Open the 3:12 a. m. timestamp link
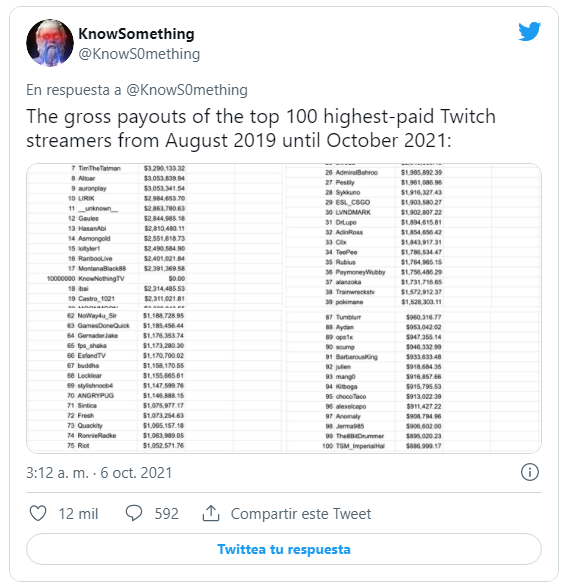565x587 pixels. (99, 473)
